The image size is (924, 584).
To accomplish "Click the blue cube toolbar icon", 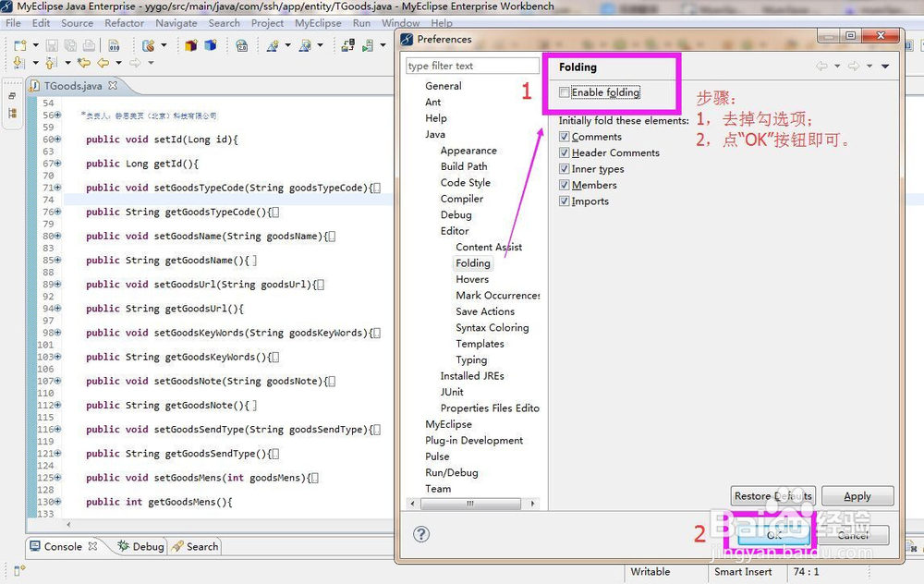I will [211, 45].
